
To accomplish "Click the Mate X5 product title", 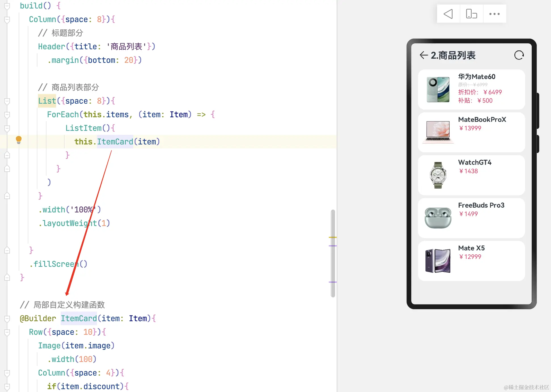I will point(471,248).
